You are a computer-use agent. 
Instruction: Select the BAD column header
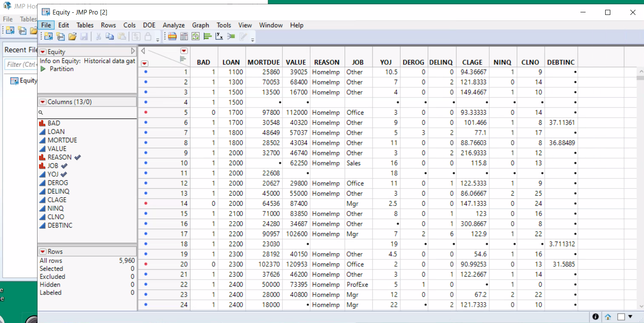pos(203,62)
